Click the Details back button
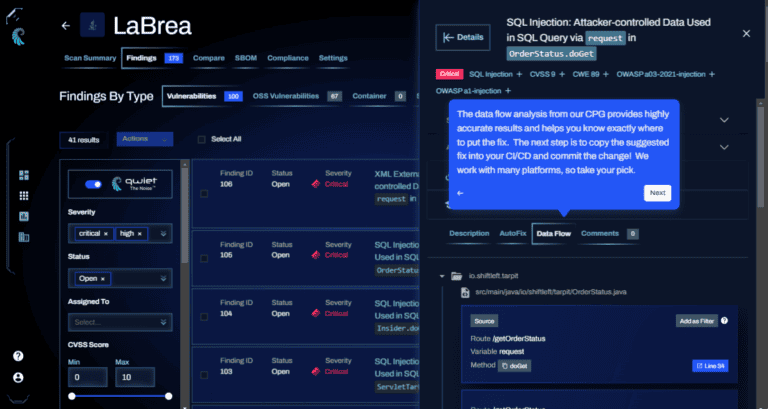Screen dimensions: 768x409 coord(463,37)
